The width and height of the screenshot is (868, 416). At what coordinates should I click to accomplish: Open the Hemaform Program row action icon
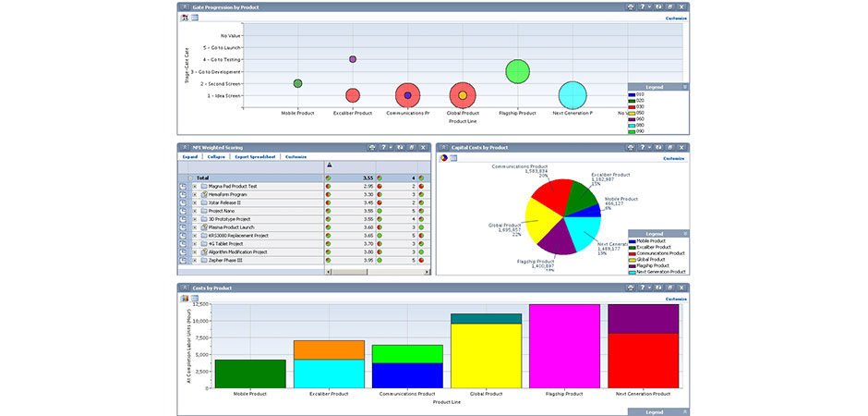pos(183,195)
